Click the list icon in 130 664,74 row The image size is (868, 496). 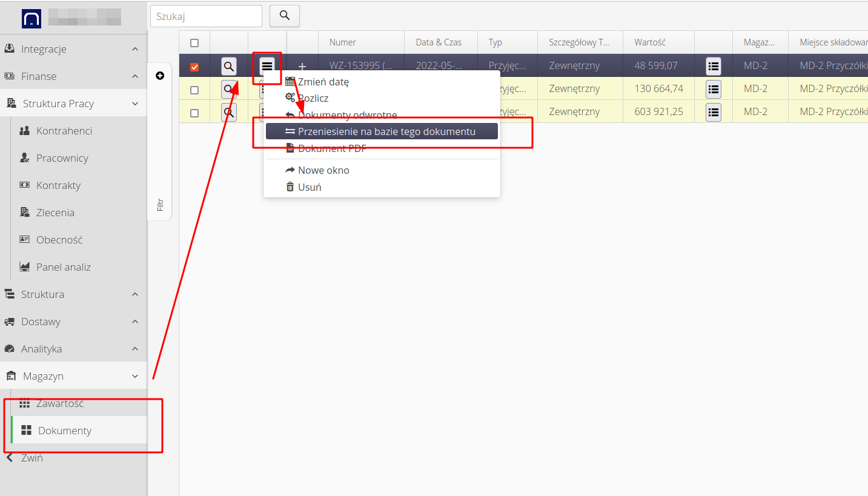coord(714,89)
